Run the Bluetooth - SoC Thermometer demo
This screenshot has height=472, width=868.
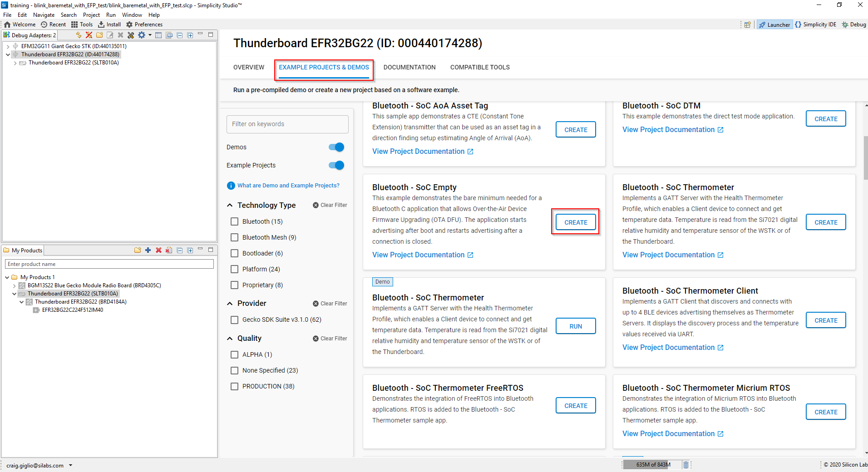[x=576, y=326]
